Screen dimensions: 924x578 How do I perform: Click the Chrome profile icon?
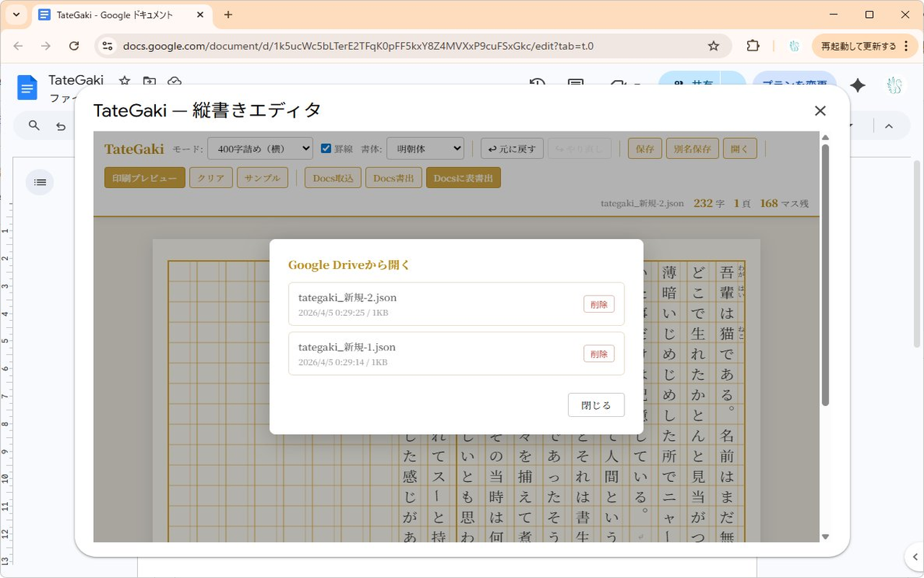pos(794,46)
